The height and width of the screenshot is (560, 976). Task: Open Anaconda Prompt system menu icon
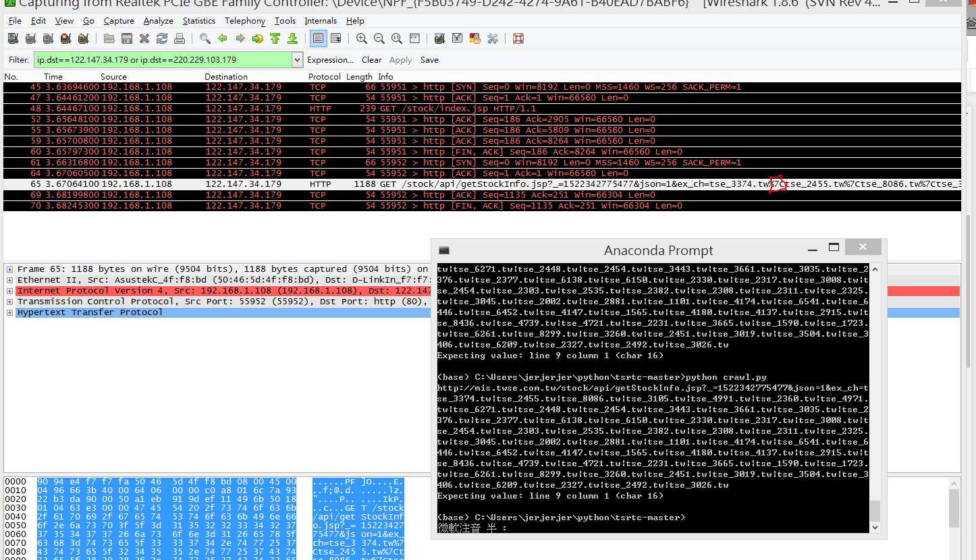pos(444,250)
